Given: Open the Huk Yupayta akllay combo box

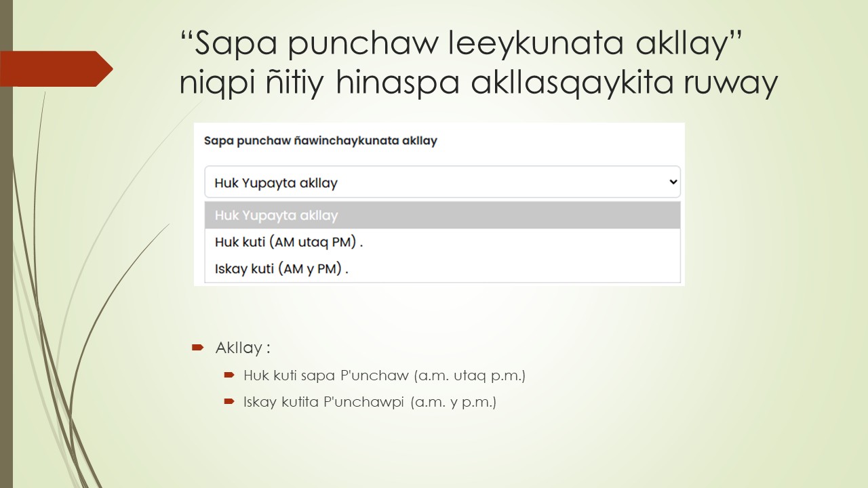Looking at the screenshot, I should click(x=442, y=182).
